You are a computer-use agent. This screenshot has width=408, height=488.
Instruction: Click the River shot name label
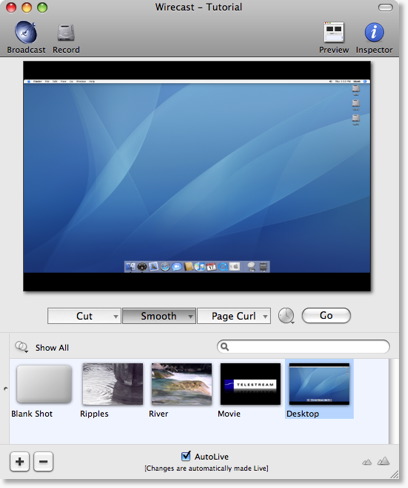tap(158, 414)
